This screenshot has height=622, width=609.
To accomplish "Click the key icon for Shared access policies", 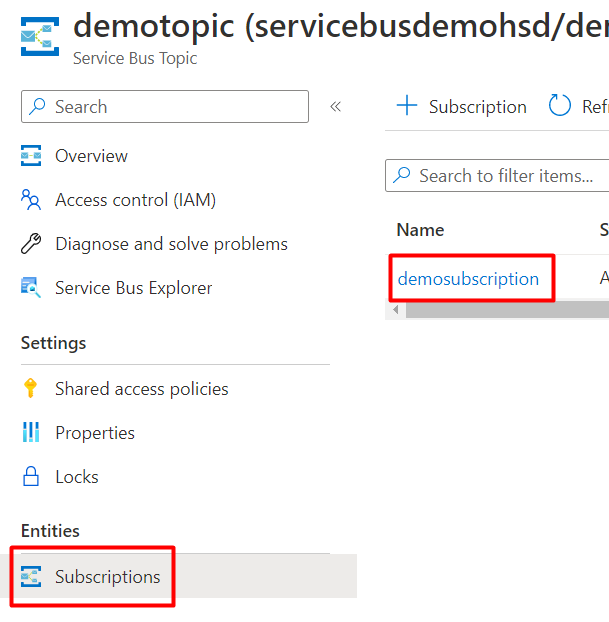I will [x=31, y=388].
